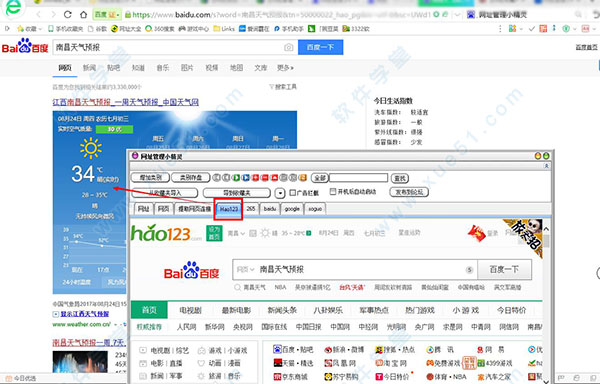Switch to Baidu 图片 tab
600x384 pixels.
click(187, 68)
